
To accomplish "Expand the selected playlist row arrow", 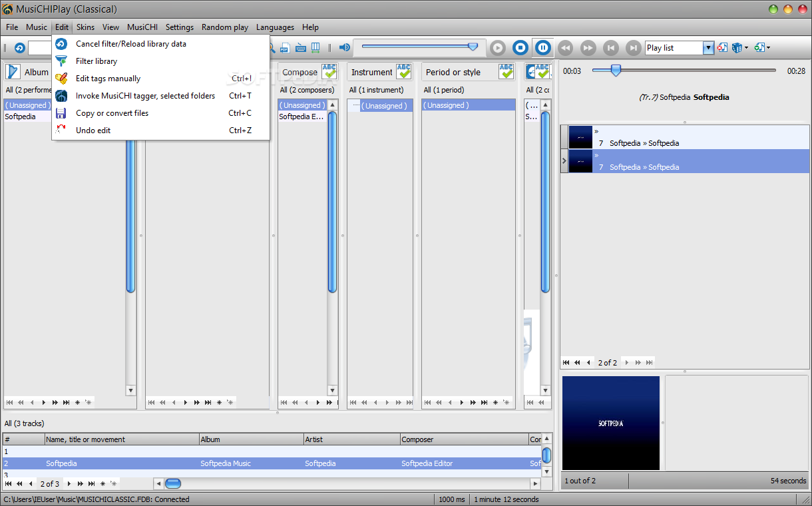I will click(x=564, y=161).
